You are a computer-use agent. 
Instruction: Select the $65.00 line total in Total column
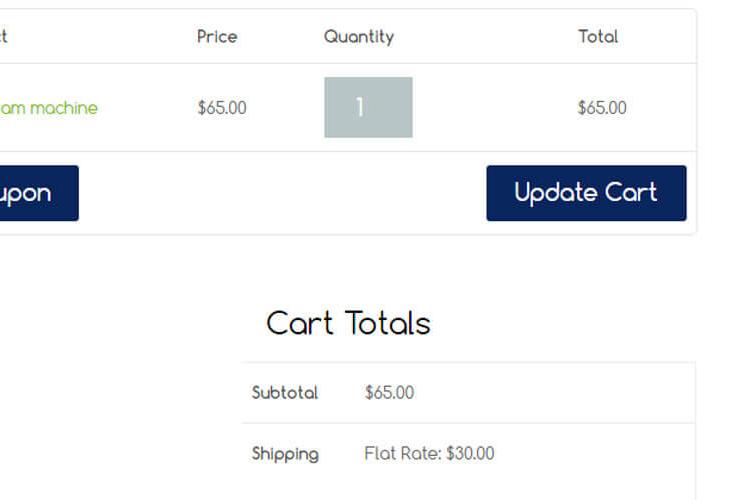click(602, 108)
